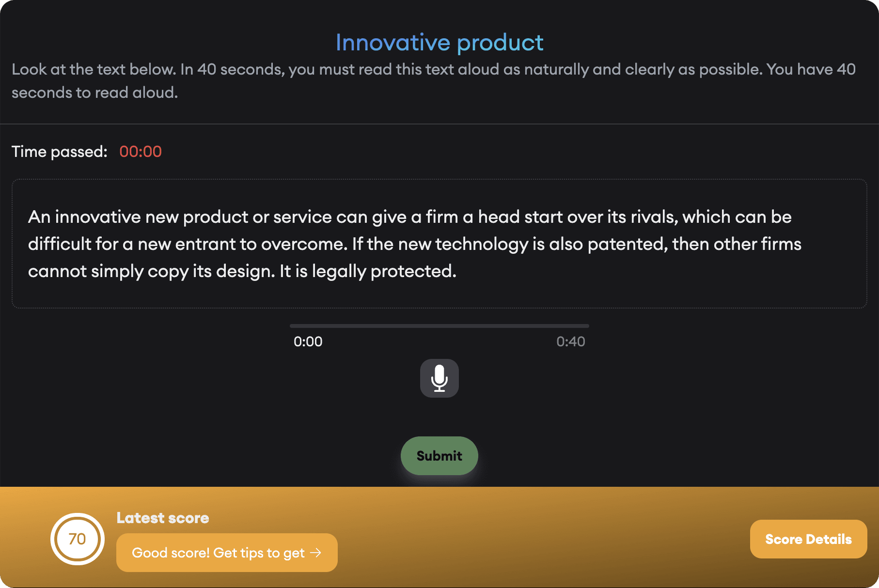Screen dimensions: 879x588
Task: Click the "Time passed:" label
Action: pyautogui.click(x=59, y=152)
